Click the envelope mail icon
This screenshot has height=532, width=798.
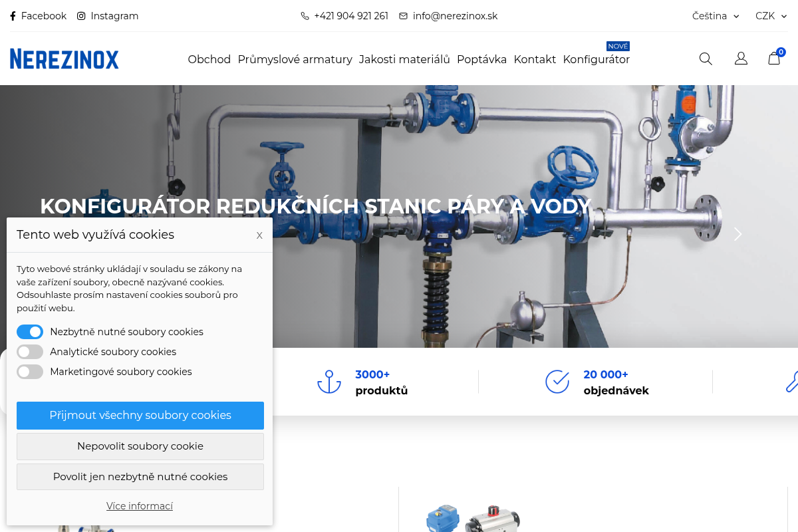pyautogui.click(x=404, y=16)
